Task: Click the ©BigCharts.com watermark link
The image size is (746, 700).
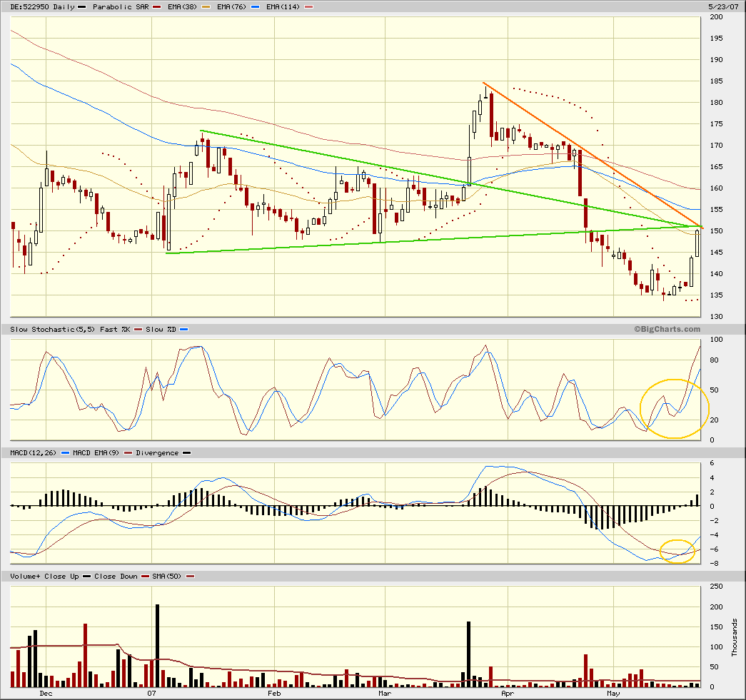Action: click(x=667, y=329)
